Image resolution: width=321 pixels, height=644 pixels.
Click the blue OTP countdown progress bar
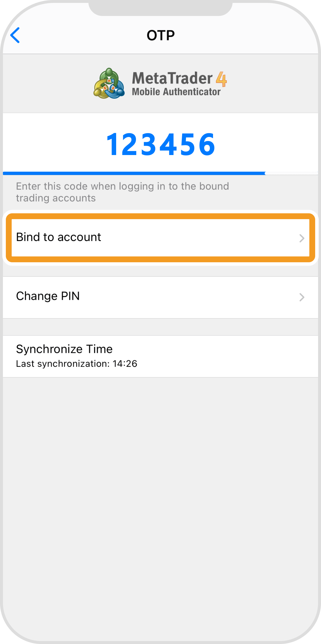point(134,173)
